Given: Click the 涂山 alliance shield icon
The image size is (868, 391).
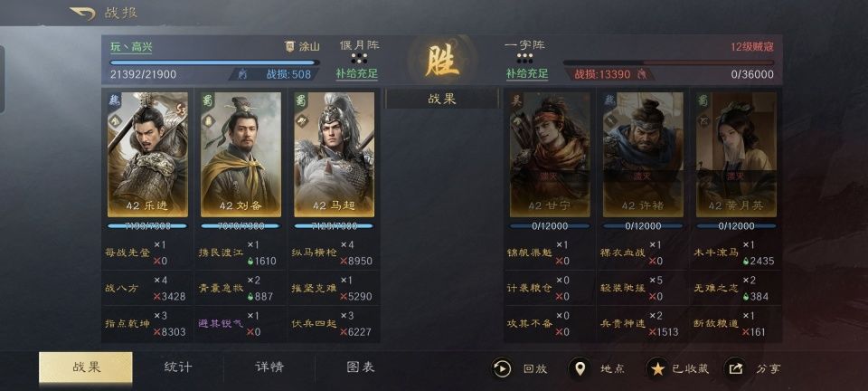Looking at the screenshot, I should [289, 46].
